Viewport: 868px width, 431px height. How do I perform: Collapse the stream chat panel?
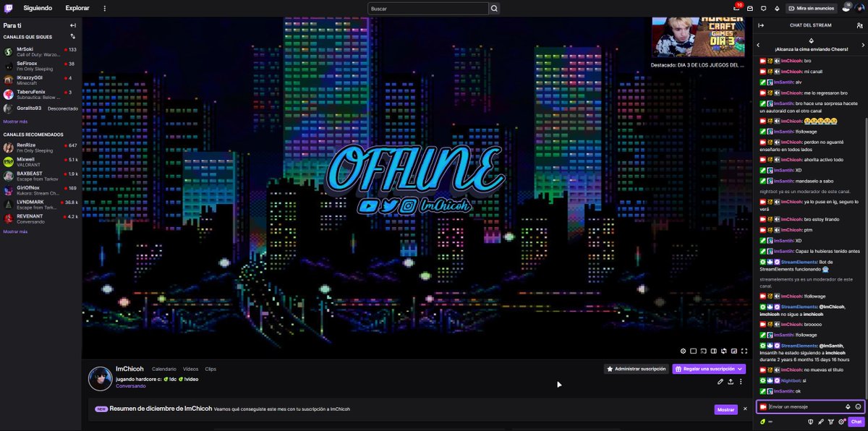point(761,25)
